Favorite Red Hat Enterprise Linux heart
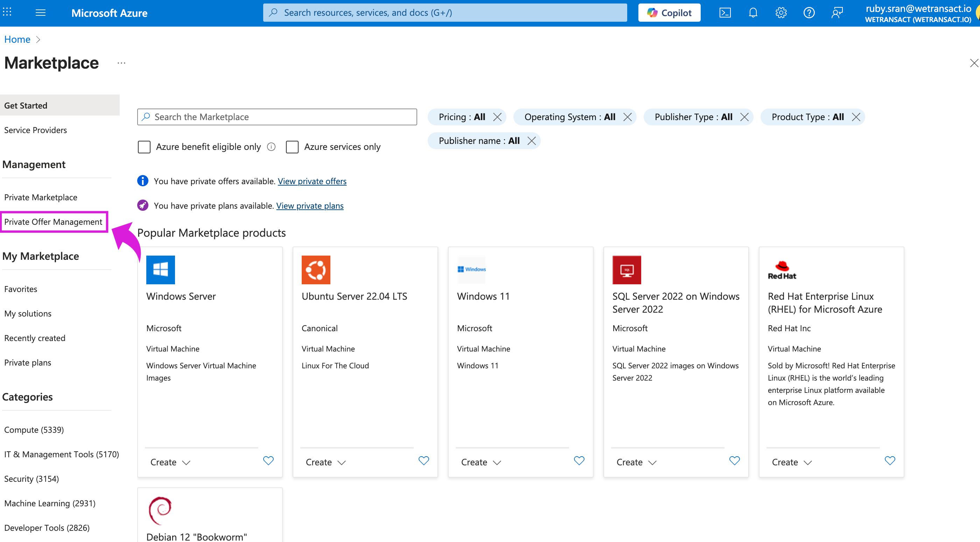The image size is (980, 542). [x=890, y=460]
